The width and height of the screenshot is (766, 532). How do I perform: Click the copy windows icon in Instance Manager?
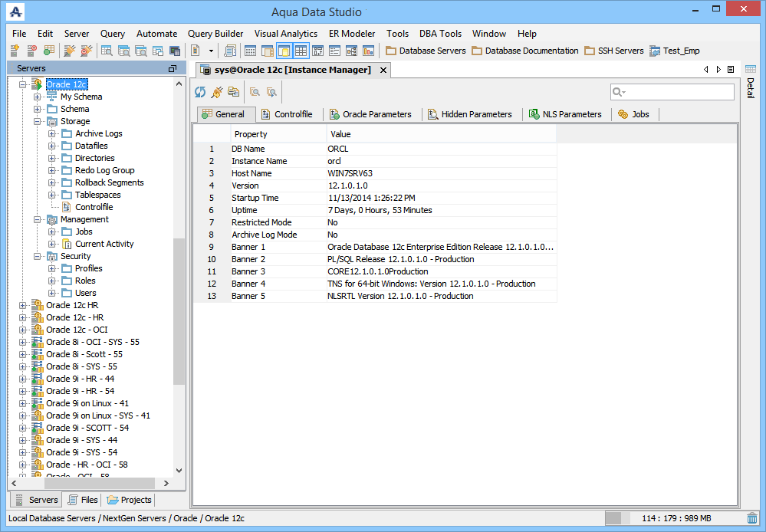[x=234, y=91]
